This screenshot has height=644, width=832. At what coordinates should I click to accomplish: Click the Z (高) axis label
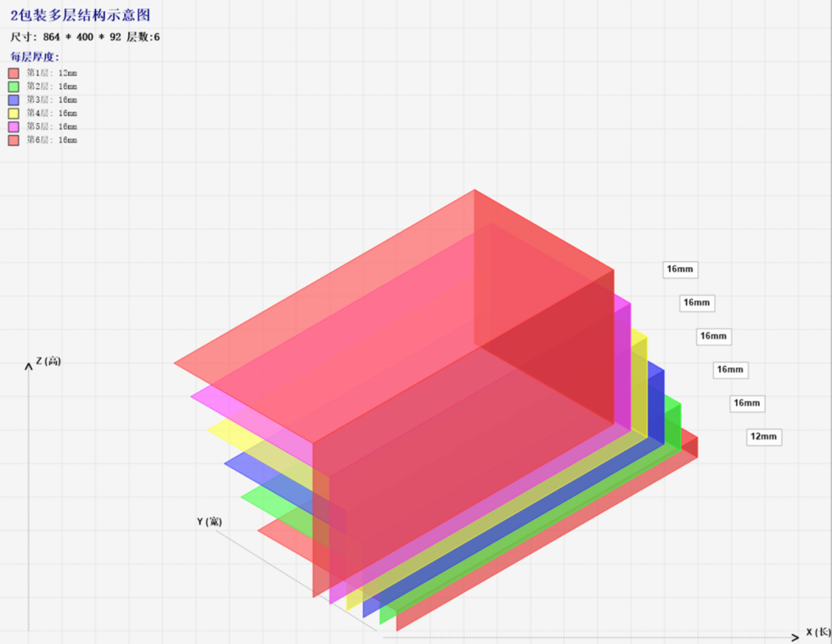coord(48,361)
